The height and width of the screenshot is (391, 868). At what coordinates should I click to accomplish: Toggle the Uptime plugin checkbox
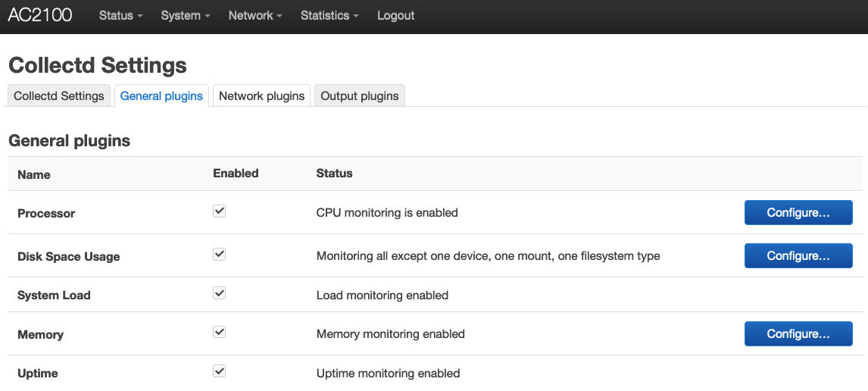click(x=220, y=371)
